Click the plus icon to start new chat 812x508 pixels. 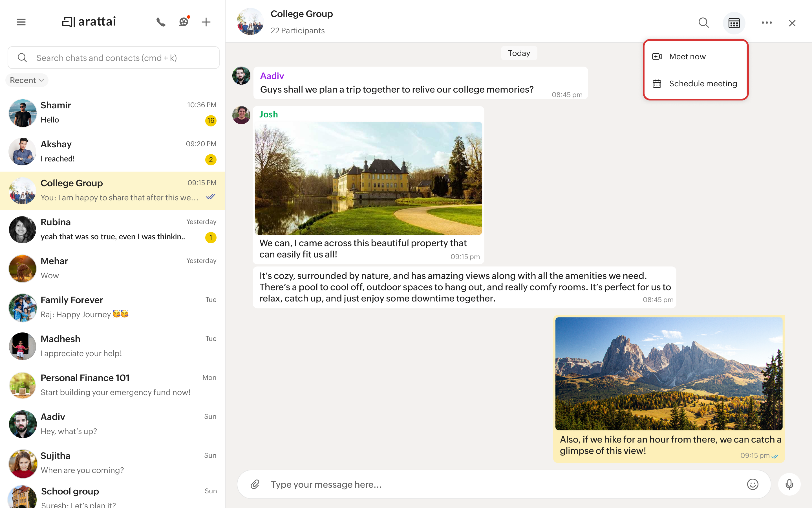pos(206,22)
